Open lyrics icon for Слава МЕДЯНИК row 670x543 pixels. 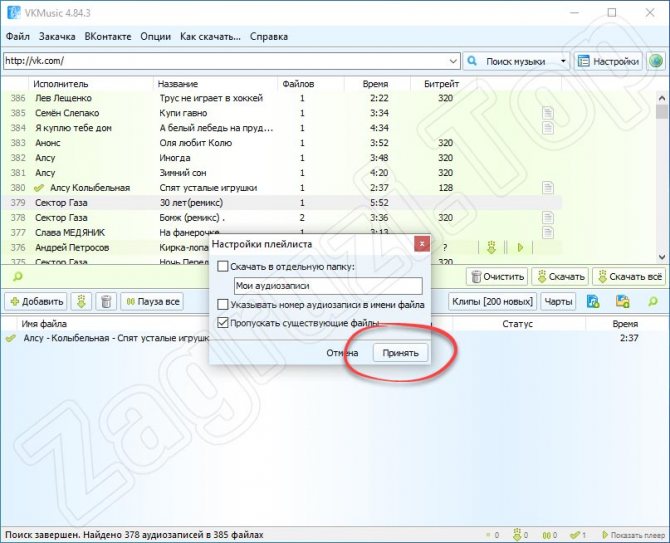pos(547,232)
